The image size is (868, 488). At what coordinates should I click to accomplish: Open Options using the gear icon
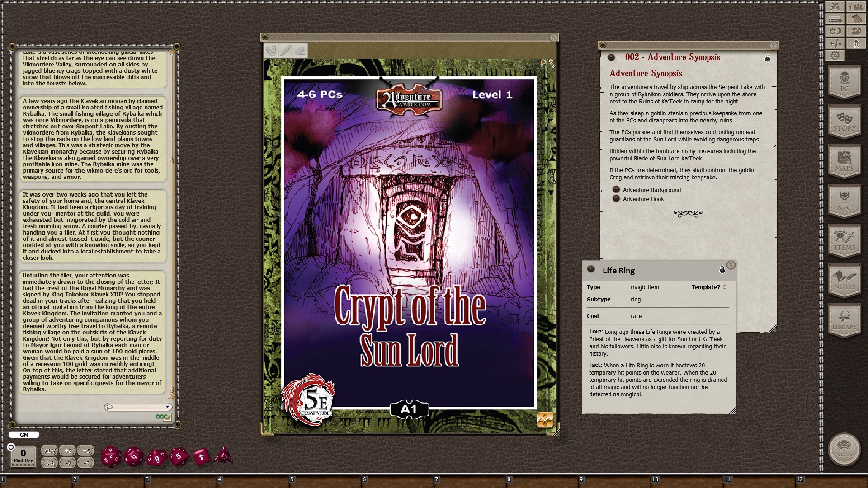coord(835,56)
